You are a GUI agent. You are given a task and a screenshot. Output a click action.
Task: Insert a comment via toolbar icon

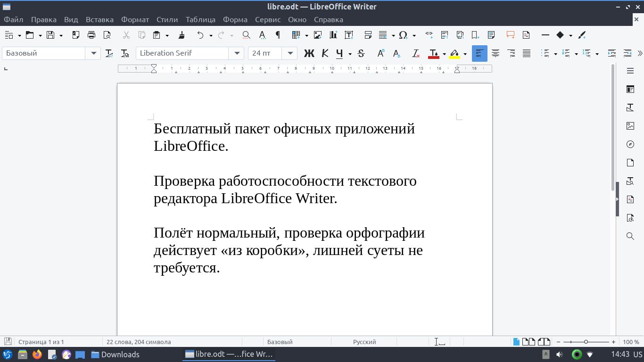[x=511, y=35]
